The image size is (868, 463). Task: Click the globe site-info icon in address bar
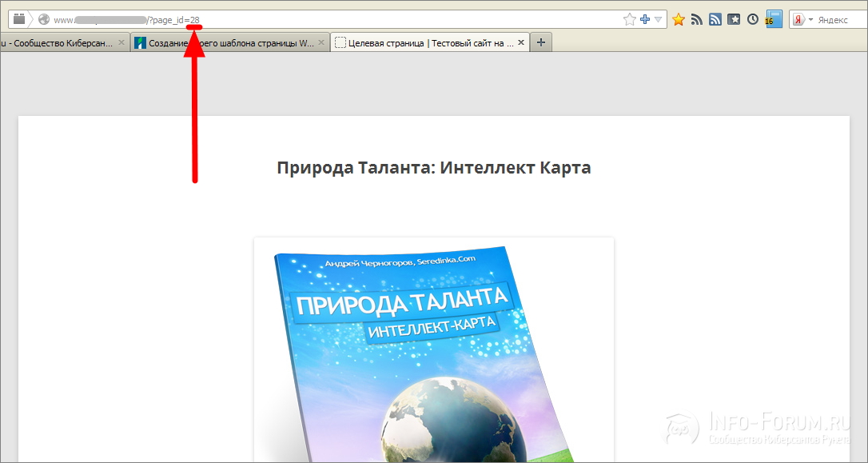click(x=44, y=19)
